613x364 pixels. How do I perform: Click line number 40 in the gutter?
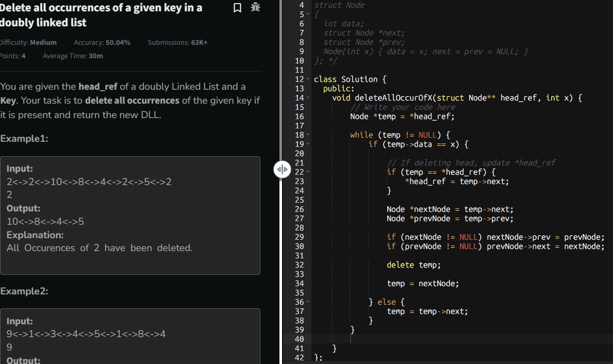(x=299, y=339)
